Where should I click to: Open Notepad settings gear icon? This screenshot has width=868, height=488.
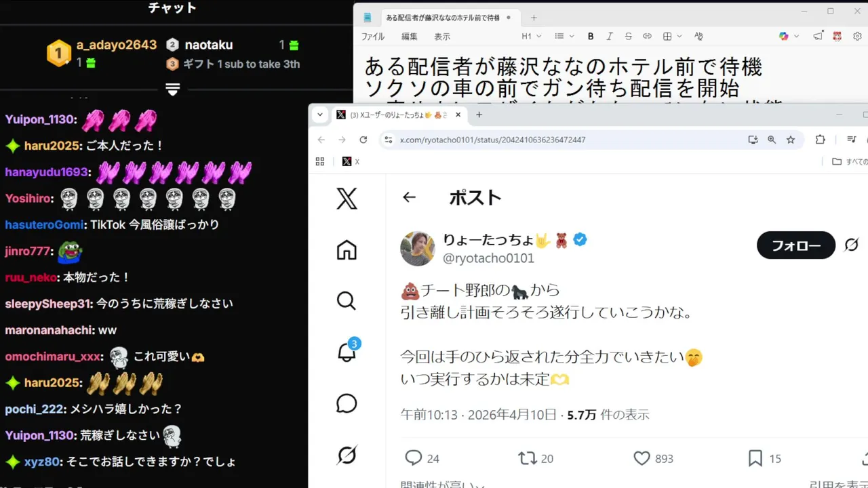pos(857,36)
